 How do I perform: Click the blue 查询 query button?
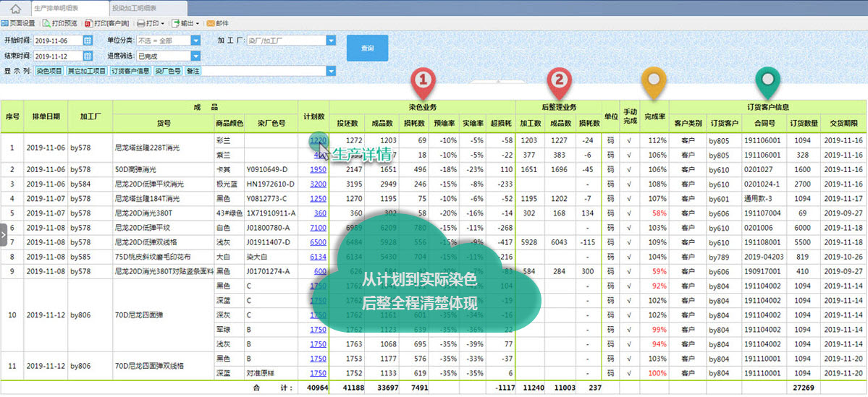[x=367, y=48]
